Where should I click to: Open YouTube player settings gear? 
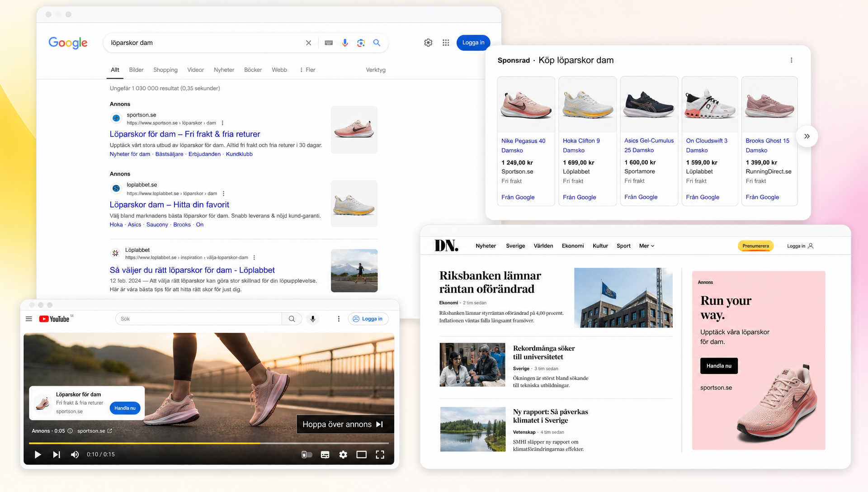point(343,454)
